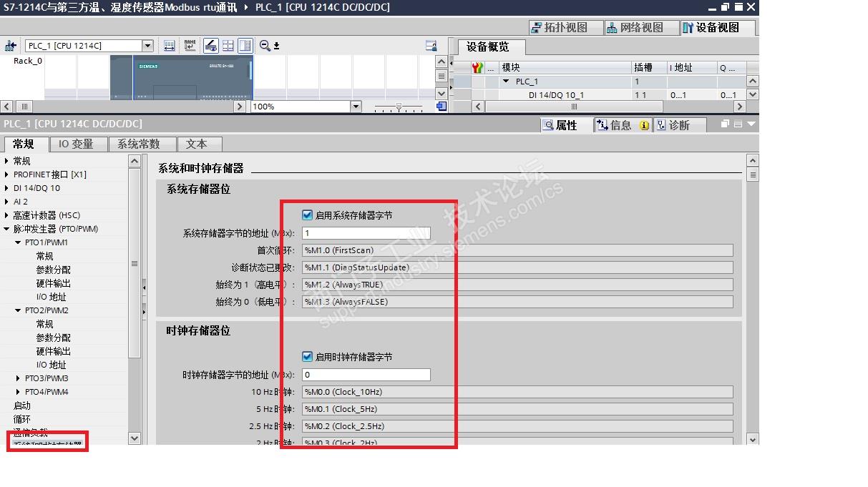The image size is (868, 487).
Task: Click the %M0.0 (Clock_10Hz) field
Action: pos(517,392)
